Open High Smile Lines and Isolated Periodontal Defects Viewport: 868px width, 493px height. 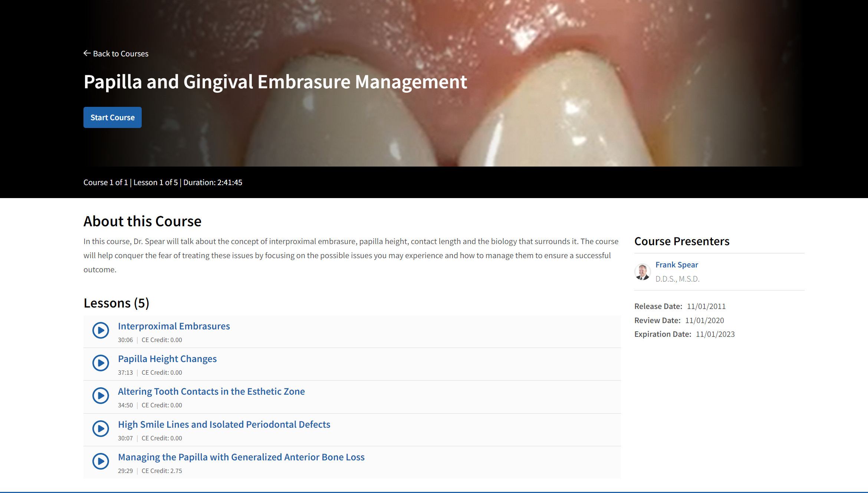coord(224,424)
